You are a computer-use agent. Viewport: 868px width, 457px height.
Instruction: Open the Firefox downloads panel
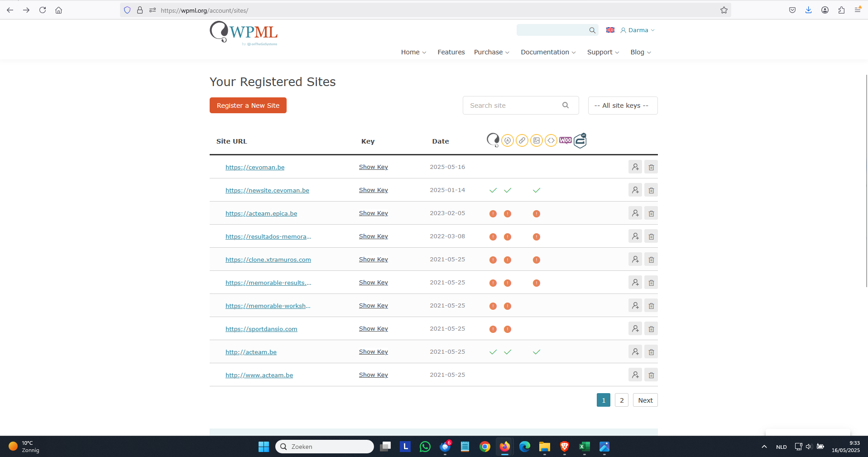(808, 10)
